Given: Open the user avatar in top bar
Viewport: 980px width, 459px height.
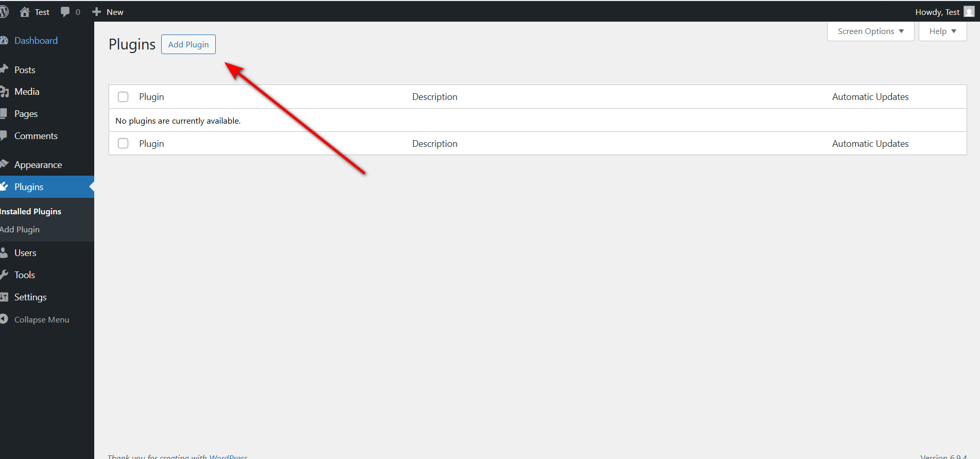Looking at the screenshot, I should (969, 12).
